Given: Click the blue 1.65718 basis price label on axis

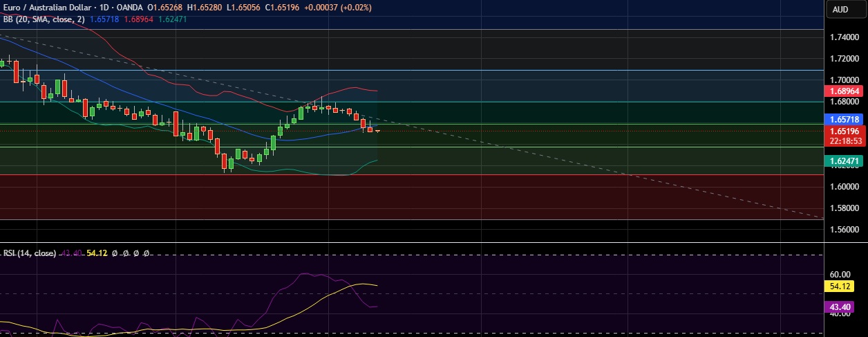Looking at the screenshot, I should 843,119.
